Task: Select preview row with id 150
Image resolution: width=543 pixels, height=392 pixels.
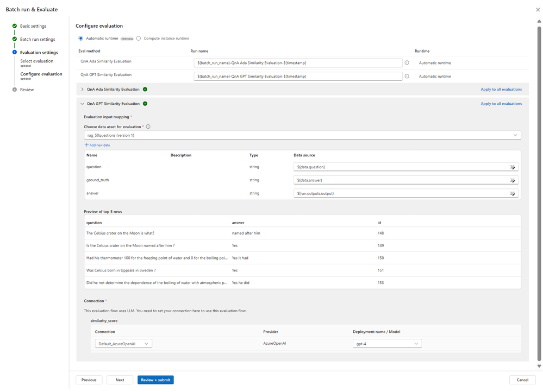Action: [302, 258]
